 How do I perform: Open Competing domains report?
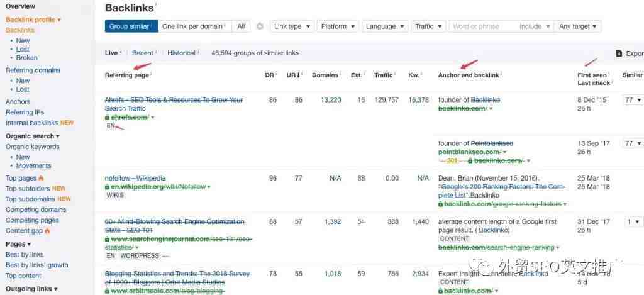(x=36, y=209)
